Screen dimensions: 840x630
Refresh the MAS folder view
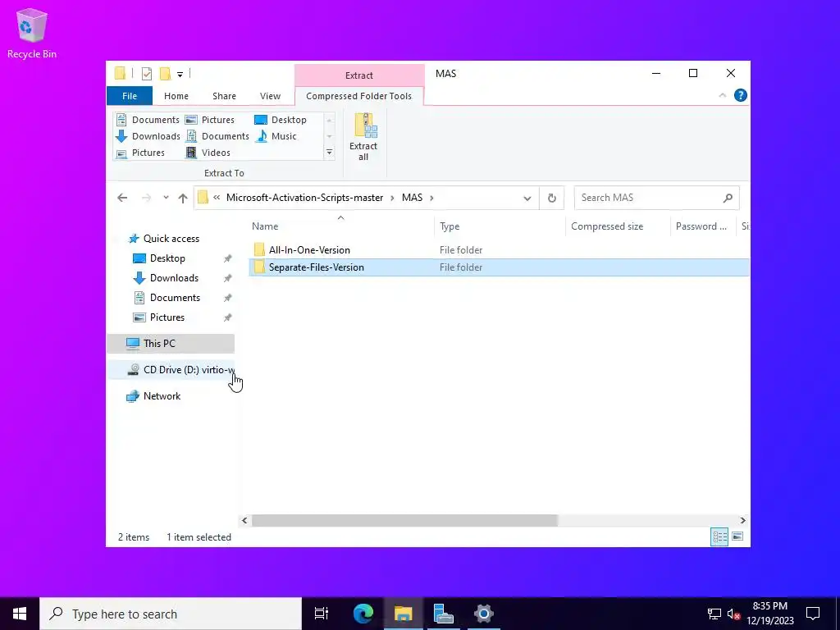click(552, 199)
